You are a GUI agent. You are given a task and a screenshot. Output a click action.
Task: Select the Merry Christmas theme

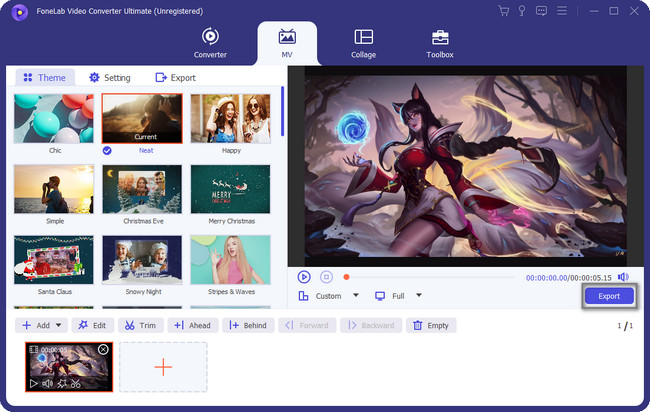pos(230,189)
